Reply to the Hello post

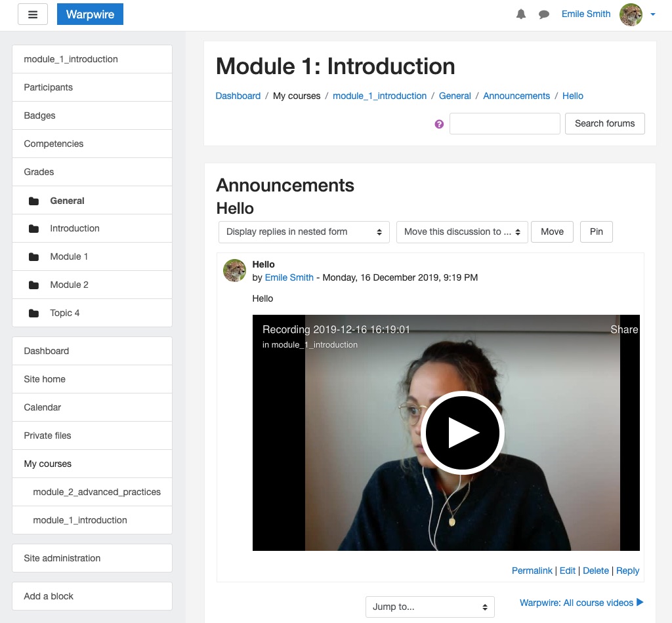pos(627,571)
